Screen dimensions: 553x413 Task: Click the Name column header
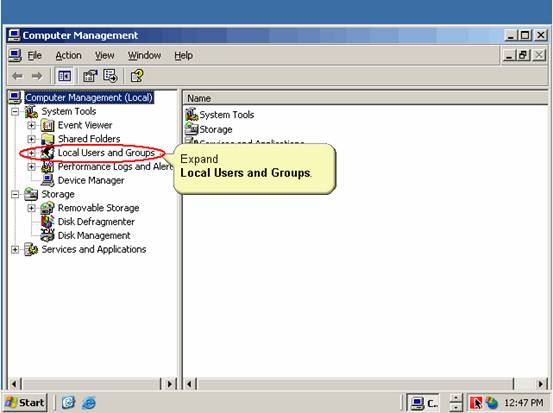coord(365,98)
